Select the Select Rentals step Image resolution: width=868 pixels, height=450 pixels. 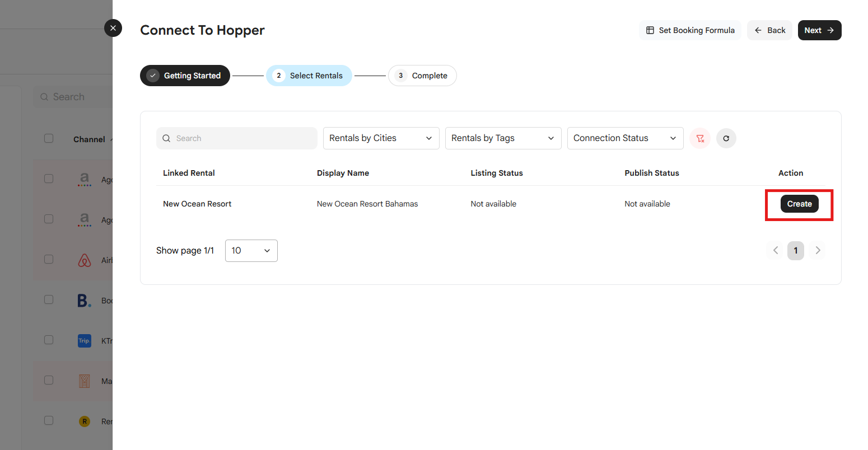(309, 76)
